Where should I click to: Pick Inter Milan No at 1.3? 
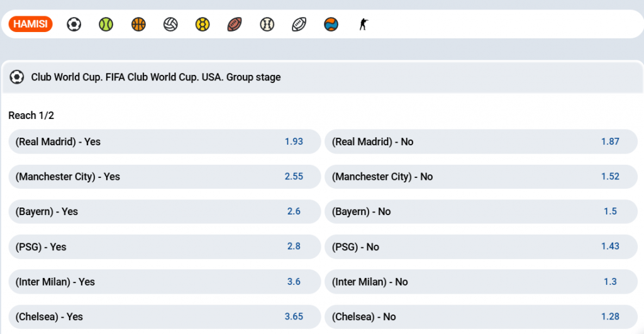click(481, 281)
